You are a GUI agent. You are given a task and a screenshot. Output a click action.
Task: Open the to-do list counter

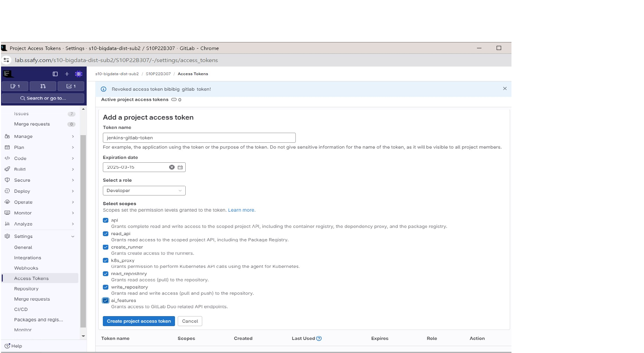pos(71,86)
